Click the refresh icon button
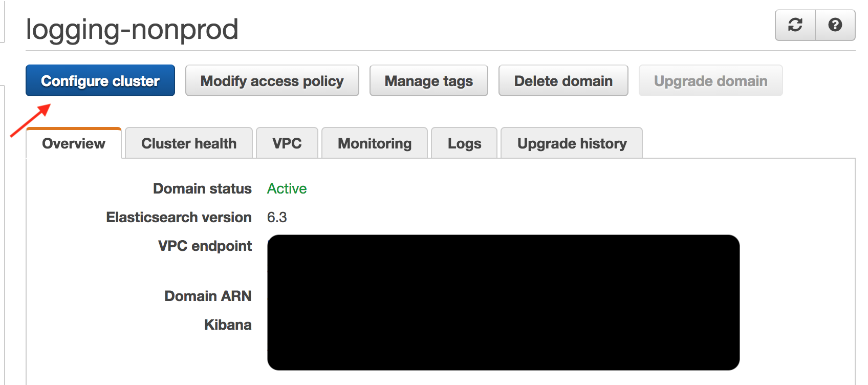Screen dimensions: 868x385 coord(795,25)
